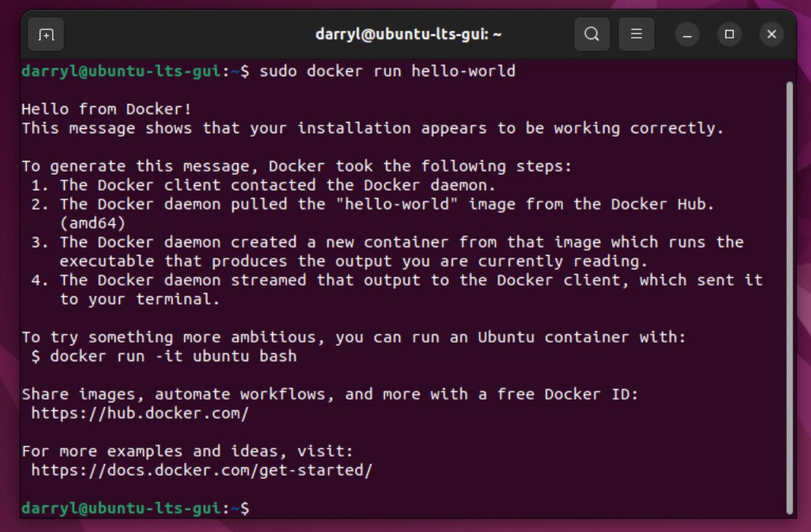Open a new terminal tab
This screenshot has height=532, width=811.
46,35
